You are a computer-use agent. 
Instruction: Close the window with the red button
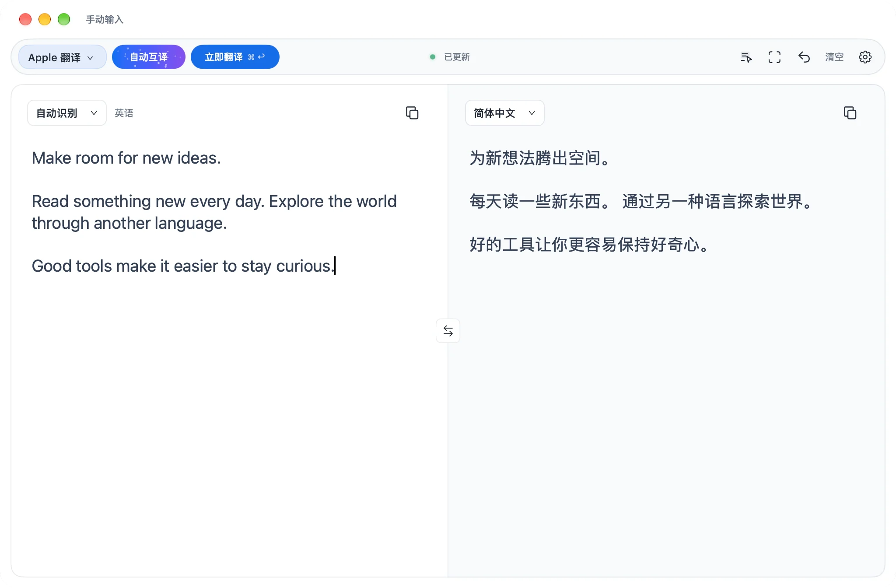click(25, 19)
